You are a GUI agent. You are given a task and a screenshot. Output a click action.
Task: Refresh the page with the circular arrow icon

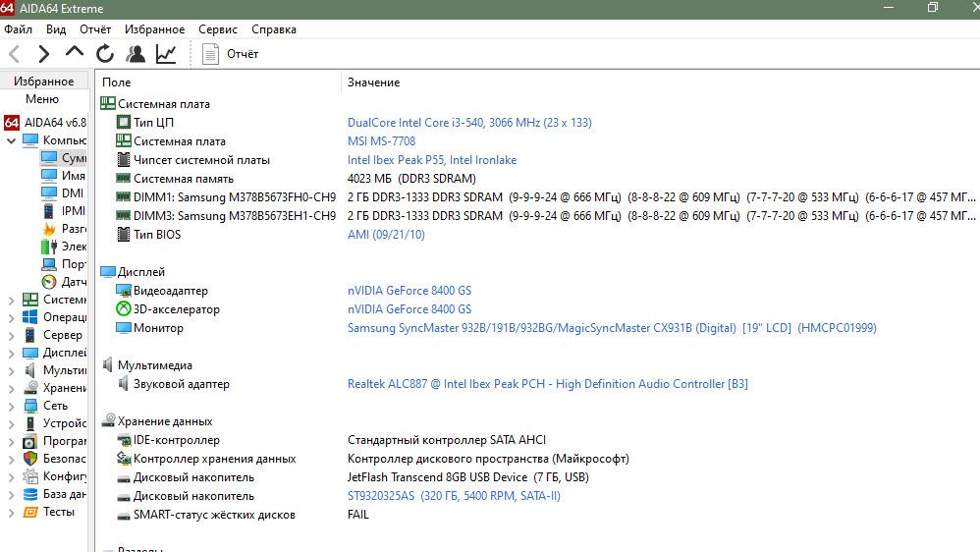(105, 54)
